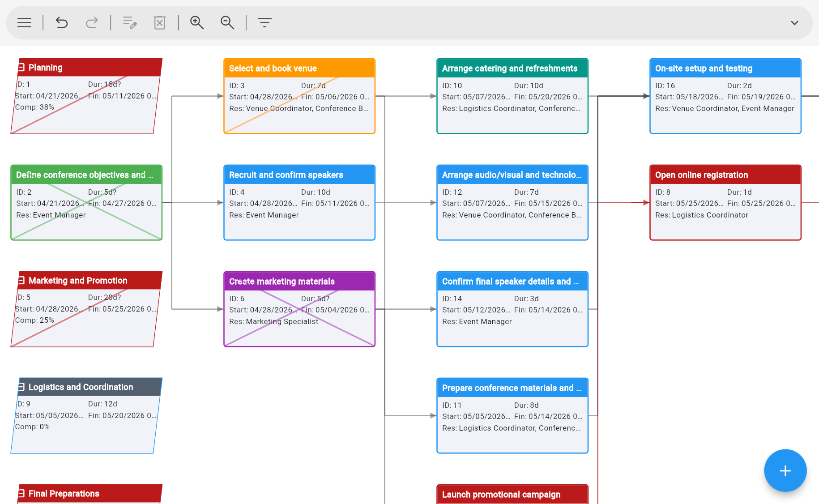Select the Recruit and confirm speakers task

pyautogui.click(x=299, y=203)
